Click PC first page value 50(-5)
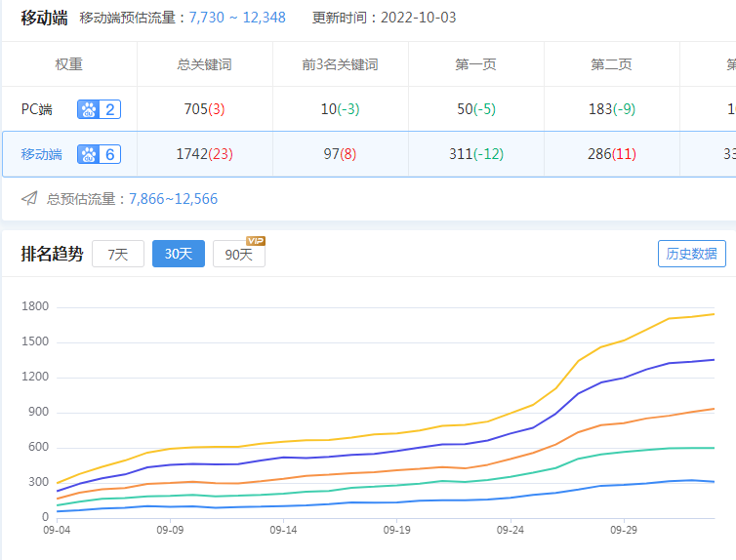The image size is (736, 560). 476,109
